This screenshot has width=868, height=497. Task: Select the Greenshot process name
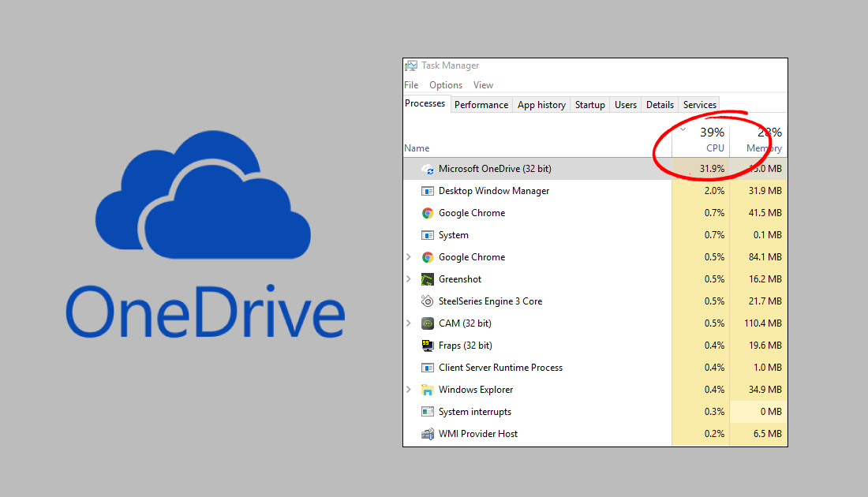click(460, 279)
